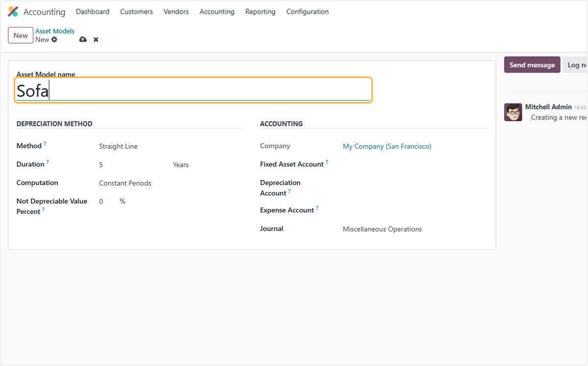Open the Dashboard menu
588x366 pixels.
[x=93, y=12]
